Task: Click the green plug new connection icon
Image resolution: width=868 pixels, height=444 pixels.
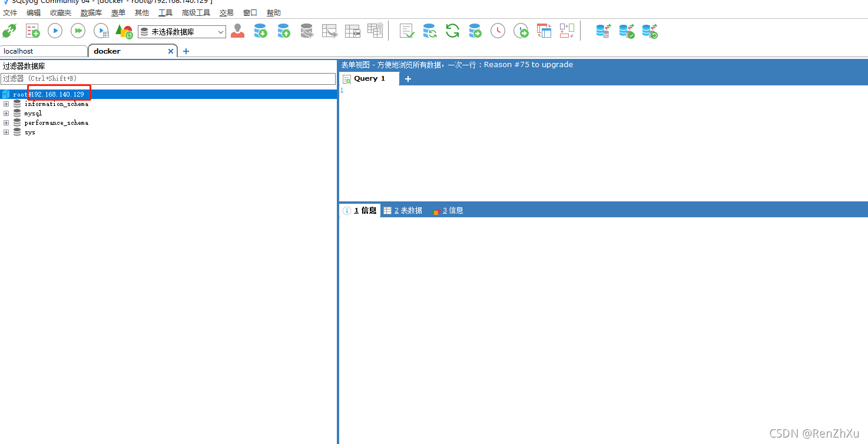Action: click(x=9, y=31)
